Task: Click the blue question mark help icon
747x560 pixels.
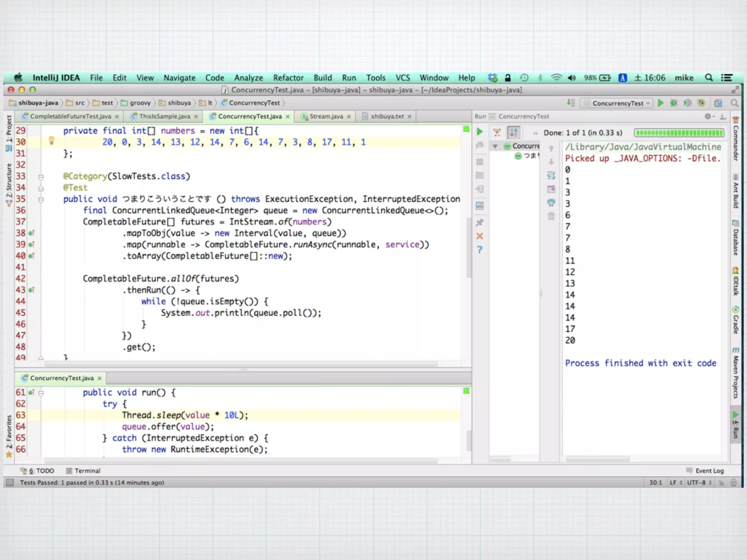Action: point(480,250)
